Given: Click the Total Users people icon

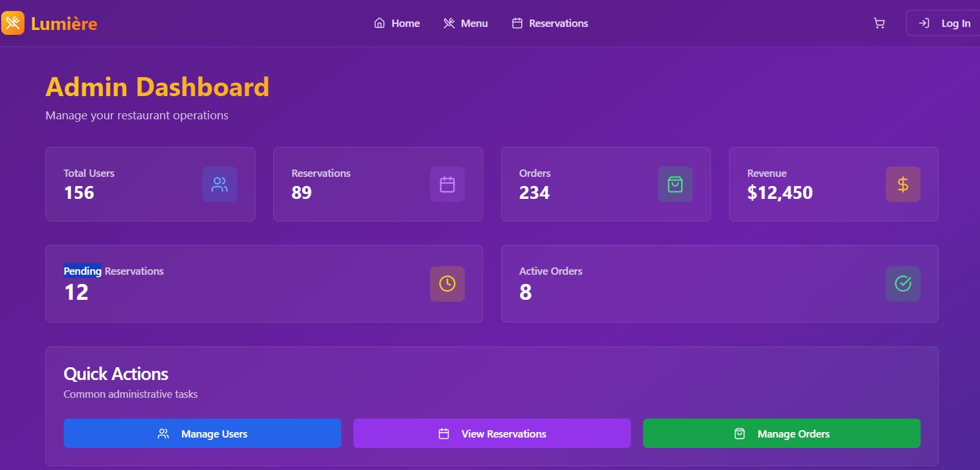Looking at the screenshot, I should [x=219, y=184].
